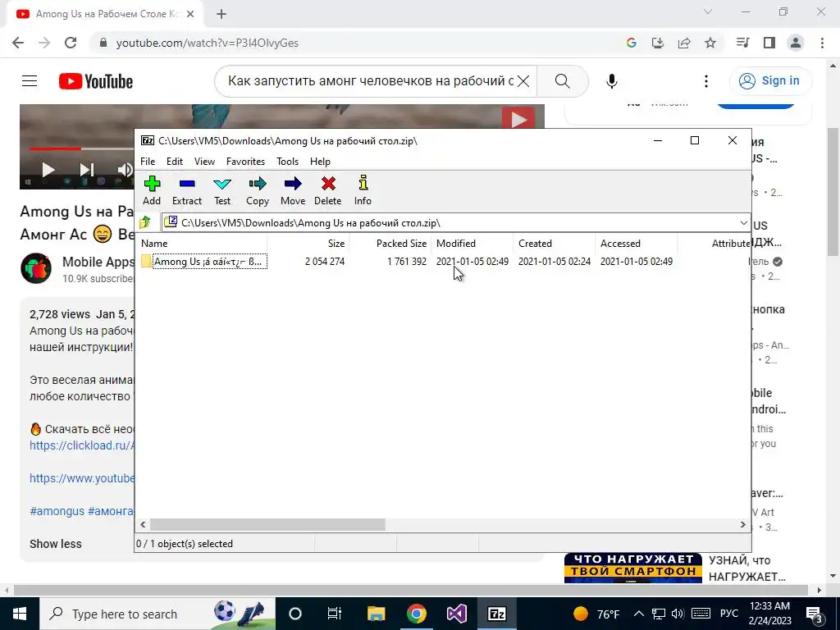
Task: Click the Google icon in address bar
Action: click(x=632, y=43)
